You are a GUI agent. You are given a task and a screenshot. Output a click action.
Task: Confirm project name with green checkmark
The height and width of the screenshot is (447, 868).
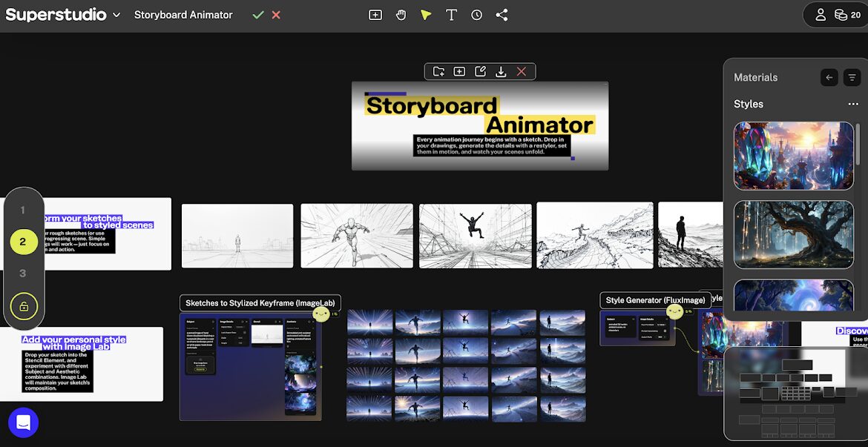(x=257, y=15)
